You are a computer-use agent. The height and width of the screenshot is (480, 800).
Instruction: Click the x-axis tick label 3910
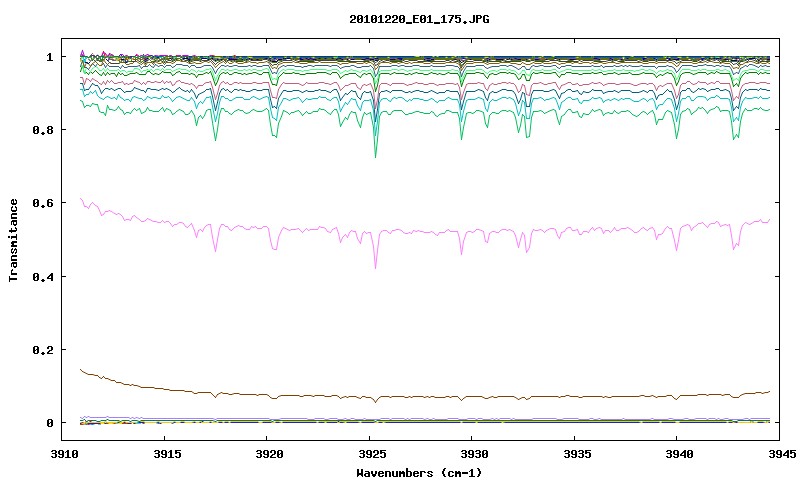[64, 454]
